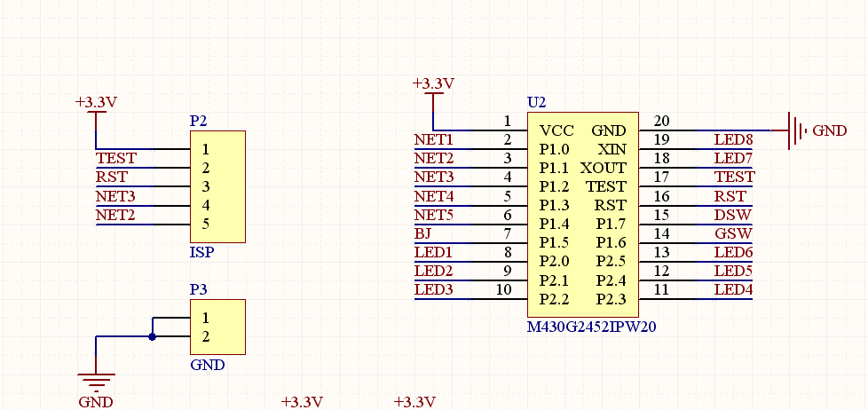The width and height of the screenshot is (868, 410).
Task: Select the GND power symbol on U2 pin 20
Action: click(x=809, y=130)
